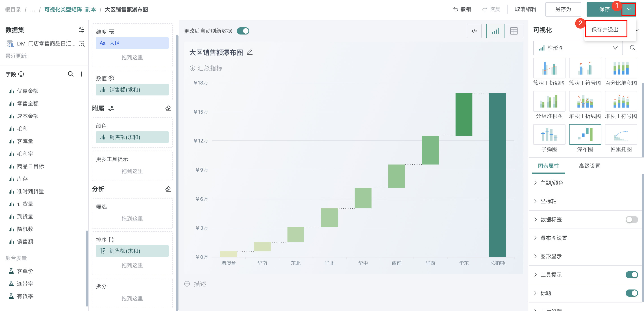644x311 pixels.
Task: Click the code view icon button
Action: (474, 31)
